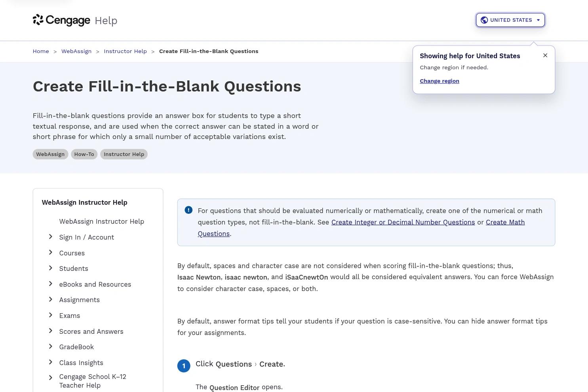Click the blue info icon in note

tap(188, 210)
